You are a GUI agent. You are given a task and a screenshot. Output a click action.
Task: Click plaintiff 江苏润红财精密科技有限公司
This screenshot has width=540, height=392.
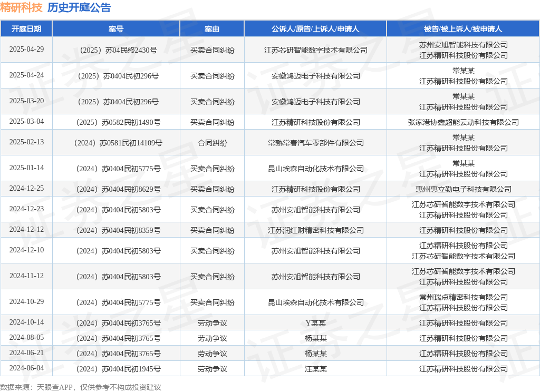pyautogui.click(x=315, y=230)
